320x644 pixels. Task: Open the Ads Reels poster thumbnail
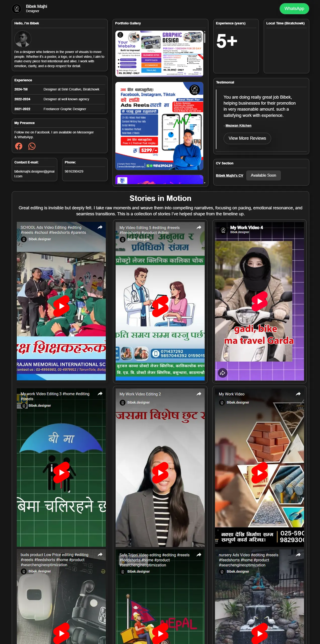point(159,126)
